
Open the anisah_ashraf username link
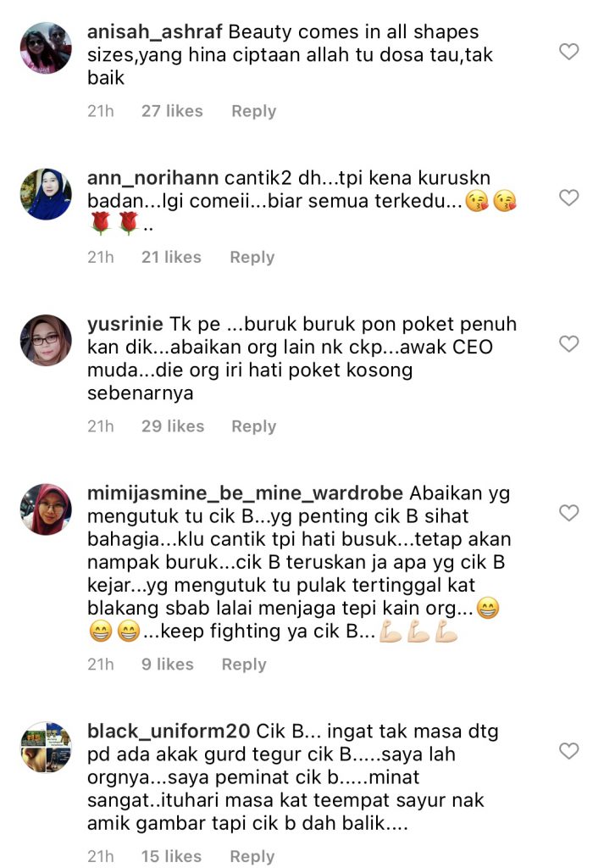pyautogui.click(x=155, y=32)
